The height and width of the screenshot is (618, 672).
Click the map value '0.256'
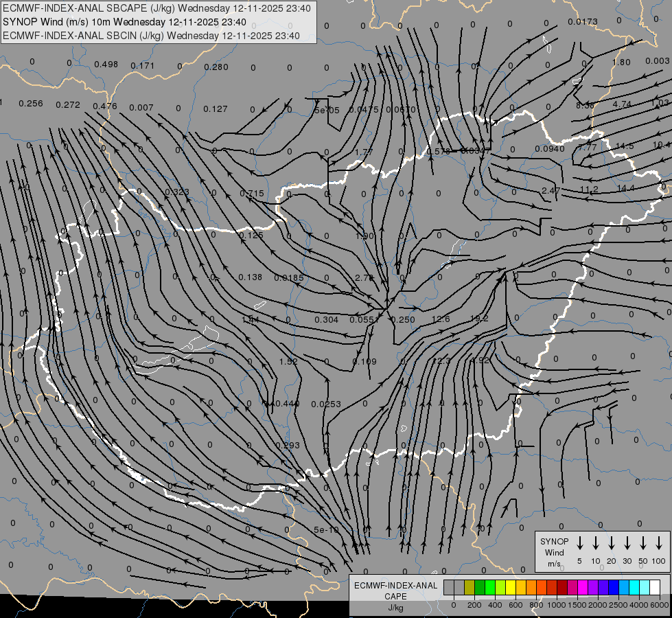(31, 104)
